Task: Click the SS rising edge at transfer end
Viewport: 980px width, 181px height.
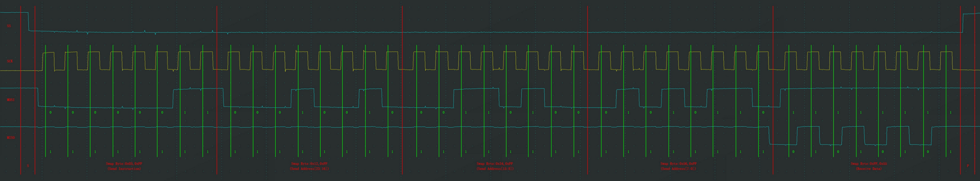Action: 963,23
